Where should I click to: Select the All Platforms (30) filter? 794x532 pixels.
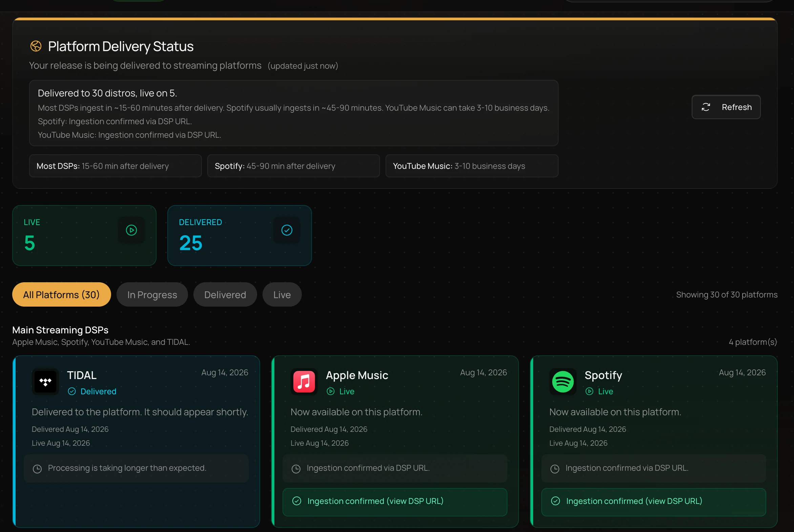(x=61, y=294)
